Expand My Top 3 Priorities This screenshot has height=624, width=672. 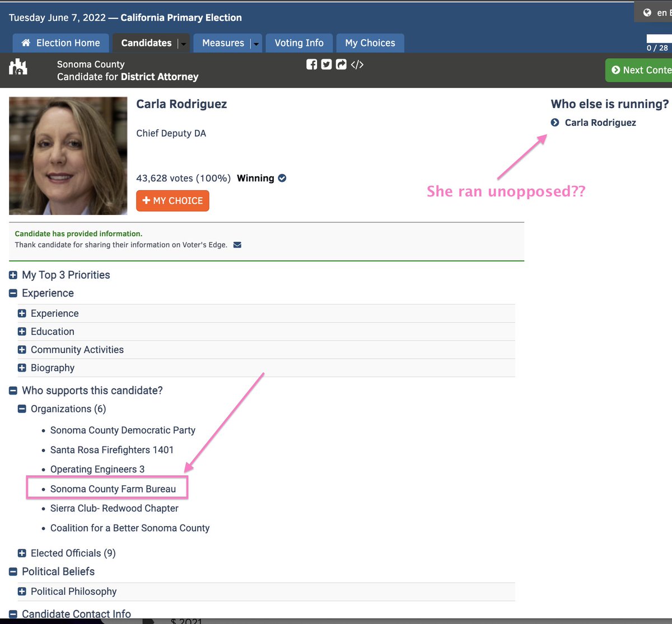tap(13, 275)
